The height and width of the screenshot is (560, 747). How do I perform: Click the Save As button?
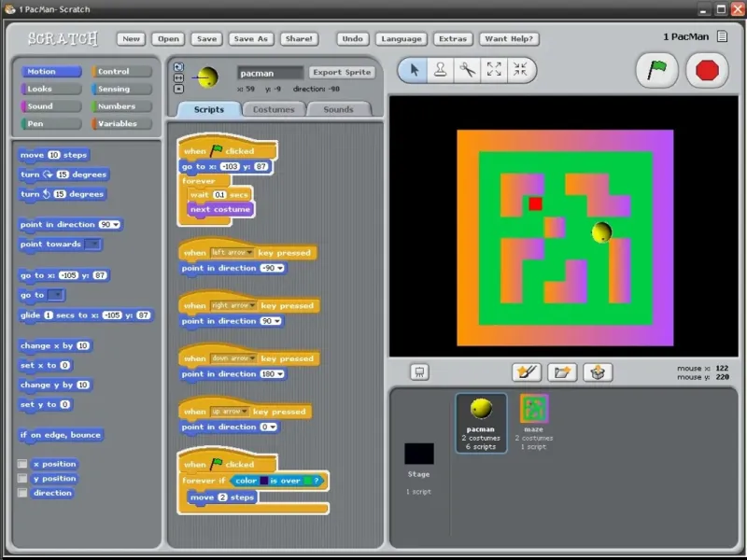pyautogui.click(x=251, y=39)
